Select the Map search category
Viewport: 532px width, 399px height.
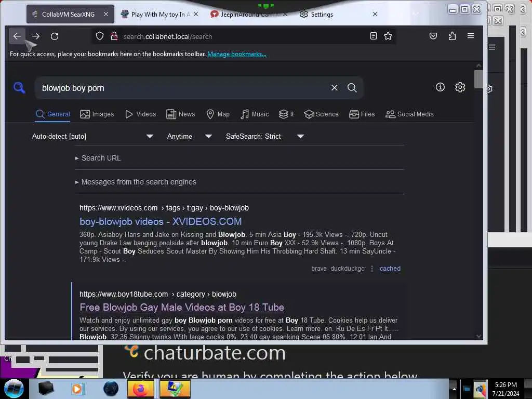218,114
